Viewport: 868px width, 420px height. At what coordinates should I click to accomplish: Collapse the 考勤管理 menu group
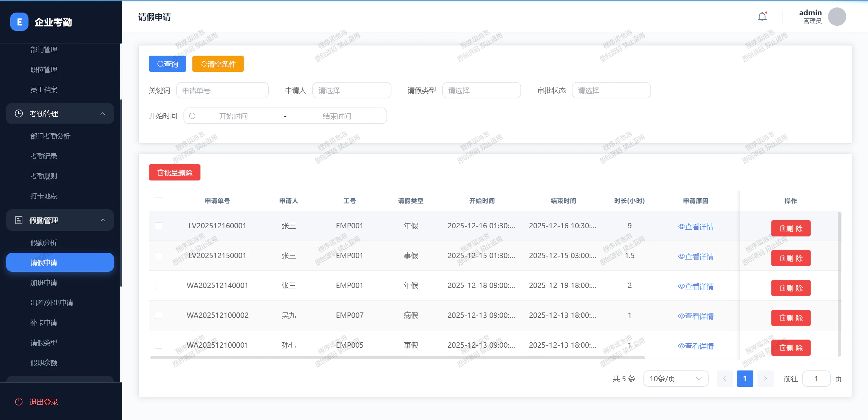click(60, 114)
